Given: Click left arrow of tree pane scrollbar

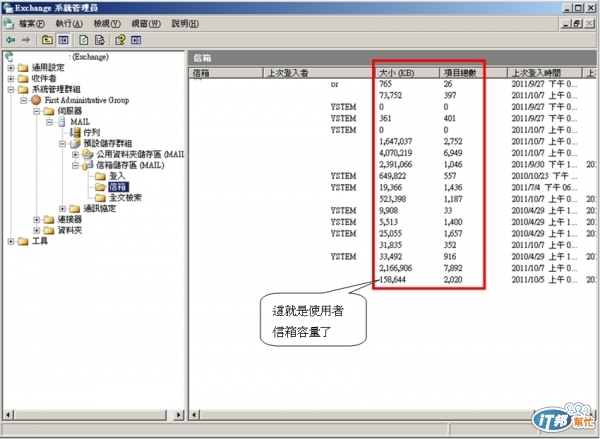Looking at the screenshot, I should [x=8, y=415].
